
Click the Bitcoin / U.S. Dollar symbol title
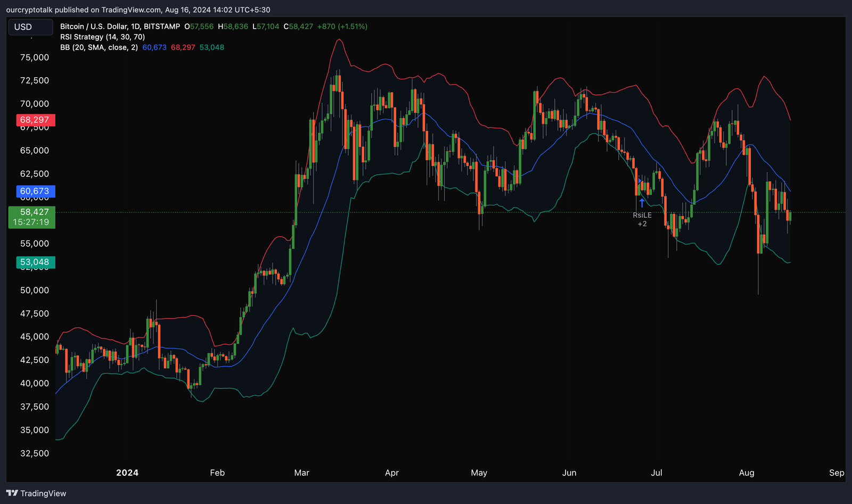120,26
